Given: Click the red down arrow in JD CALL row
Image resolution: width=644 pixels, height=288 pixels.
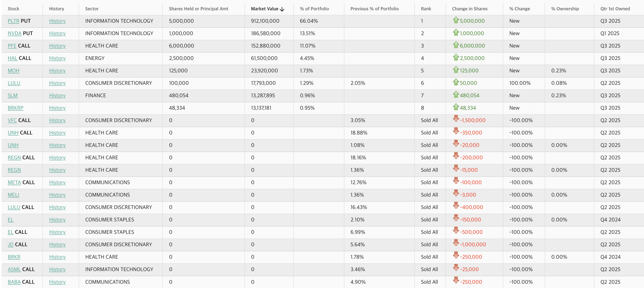Looking at the screenshot, I should tap(456, 243).
